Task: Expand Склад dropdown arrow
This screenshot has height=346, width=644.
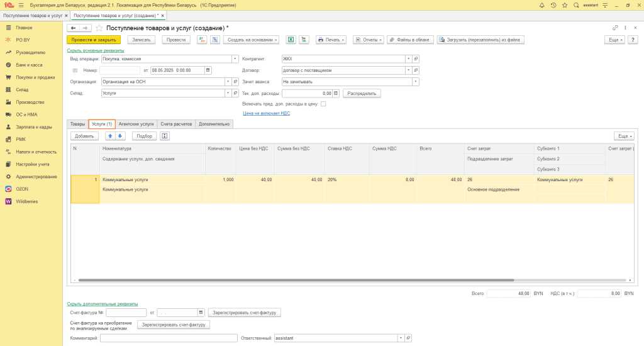Action: 228,93
